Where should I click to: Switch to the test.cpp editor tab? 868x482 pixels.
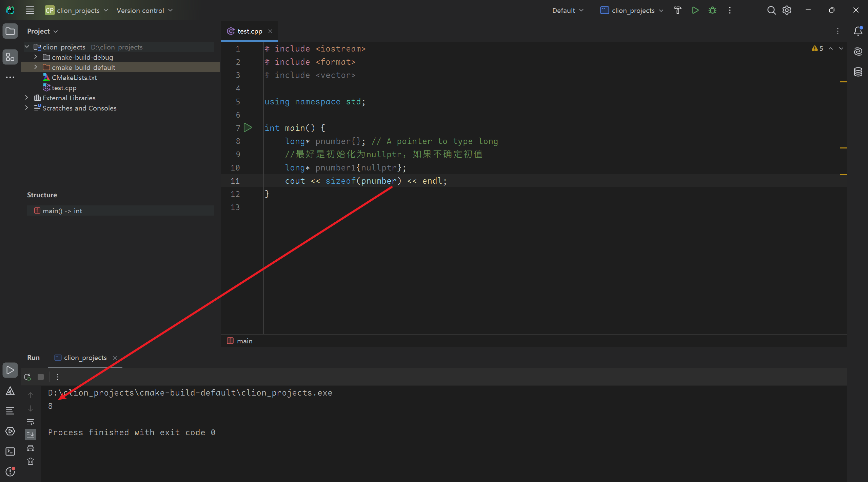(250, 31)
